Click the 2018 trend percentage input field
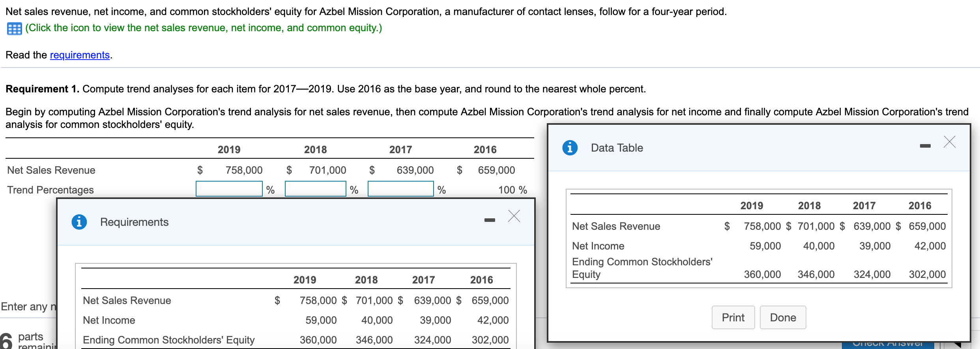The width and height of the screenshot is (980, 349). (x=316, y=189)
